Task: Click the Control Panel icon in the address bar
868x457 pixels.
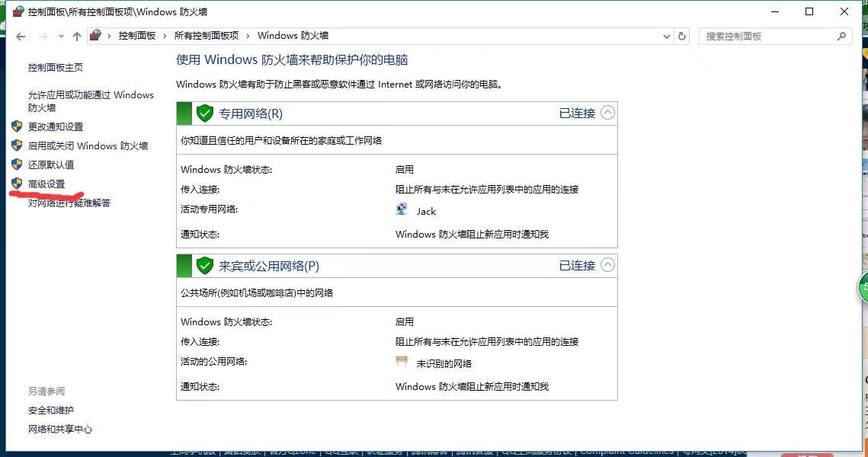Action: 96,35
